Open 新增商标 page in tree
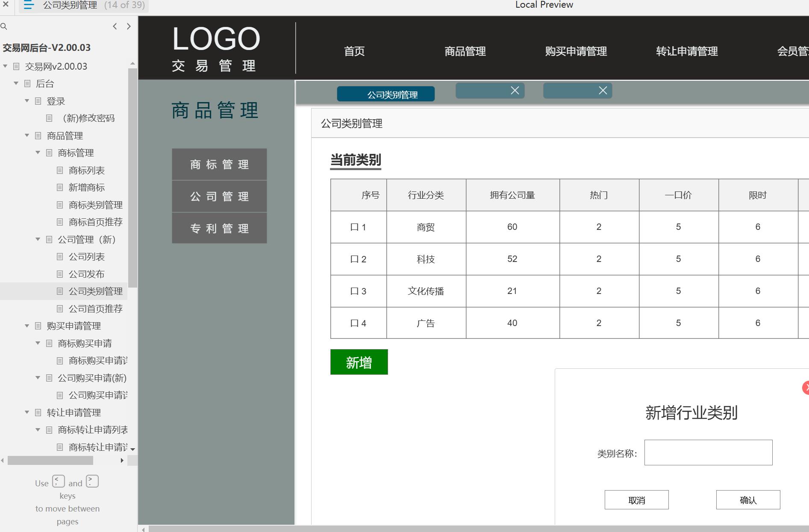This screenshot has height=532, width=809. click(x=86, y=188)
